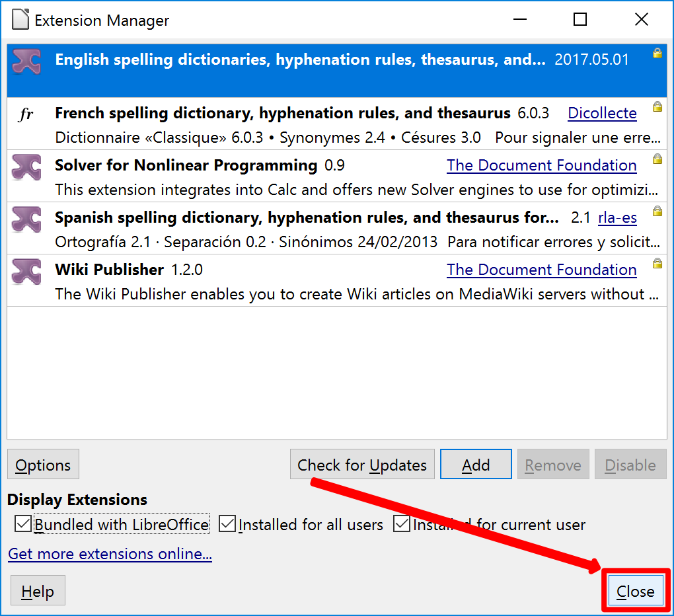Open The Document Foundation link for Solver

tap(541, 165)
